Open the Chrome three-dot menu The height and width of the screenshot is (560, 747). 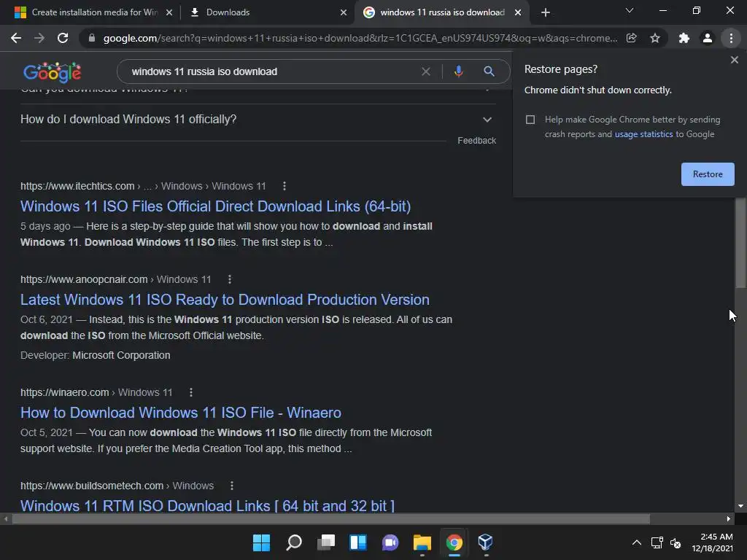pyautogui.click(x=731, y=38)
